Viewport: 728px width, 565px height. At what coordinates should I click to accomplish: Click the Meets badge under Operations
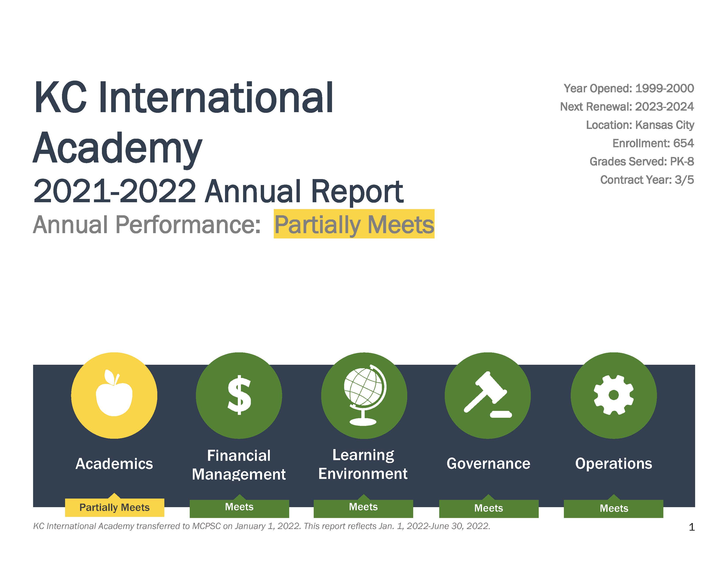[x=613, y=508]
